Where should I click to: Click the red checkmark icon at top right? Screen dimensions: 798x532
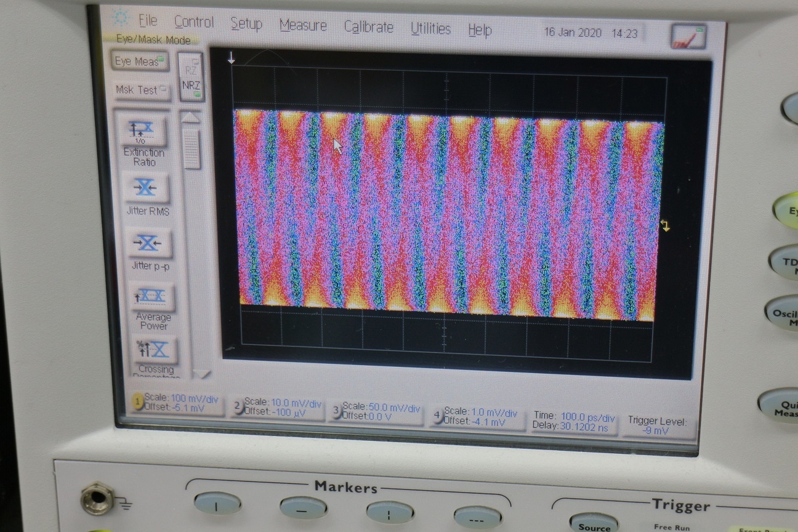[x=687, y=37]
